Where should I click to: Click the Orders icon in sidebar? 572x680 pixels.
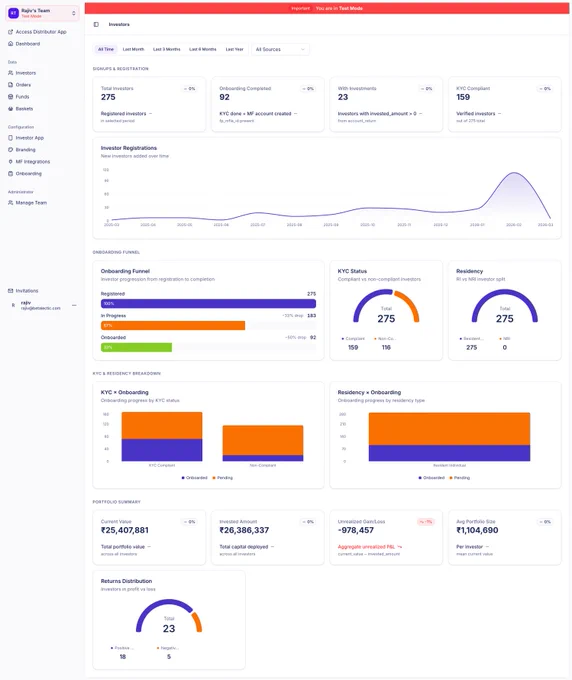click(10, 85)
